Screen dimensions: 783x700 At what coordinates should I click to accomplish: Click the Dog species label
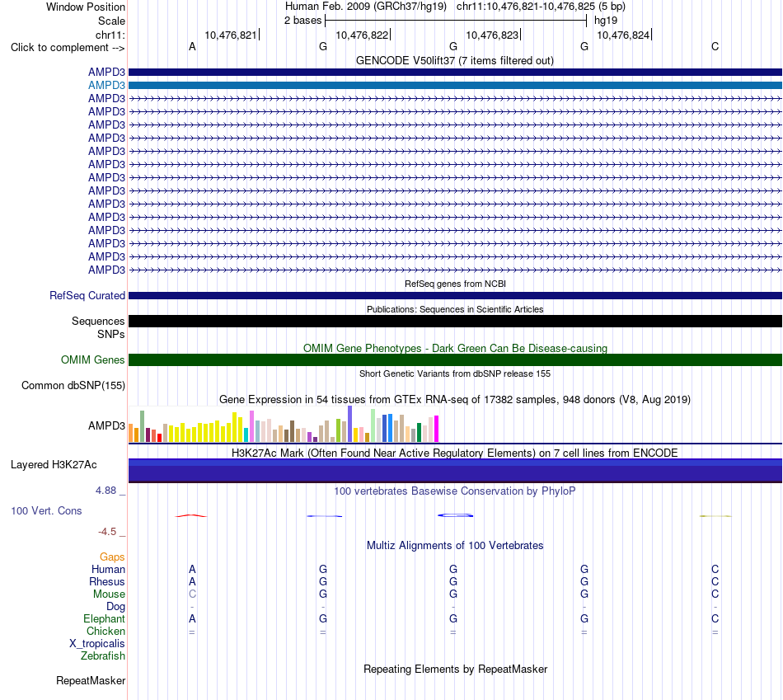tap(115, 607)
